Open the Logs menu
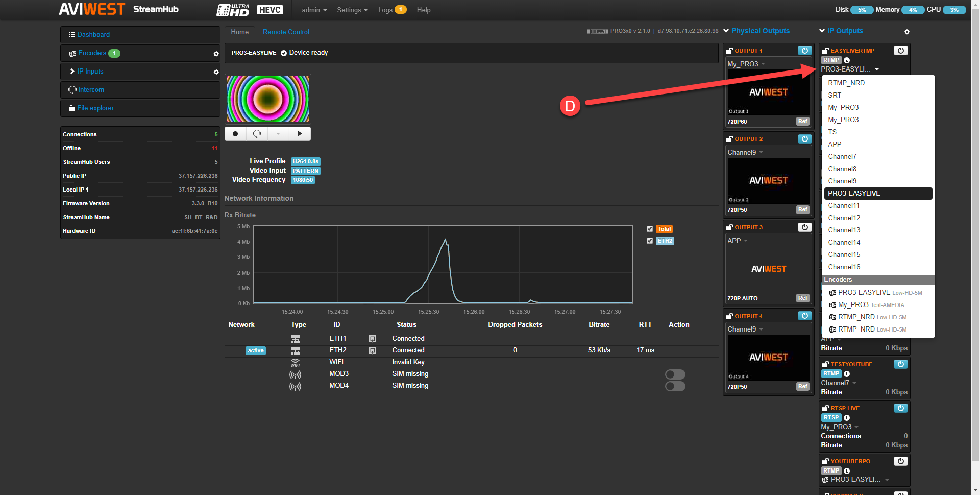The width and height of the screenshot is (980, 495). pyautogui.click(x=391, y=10)
